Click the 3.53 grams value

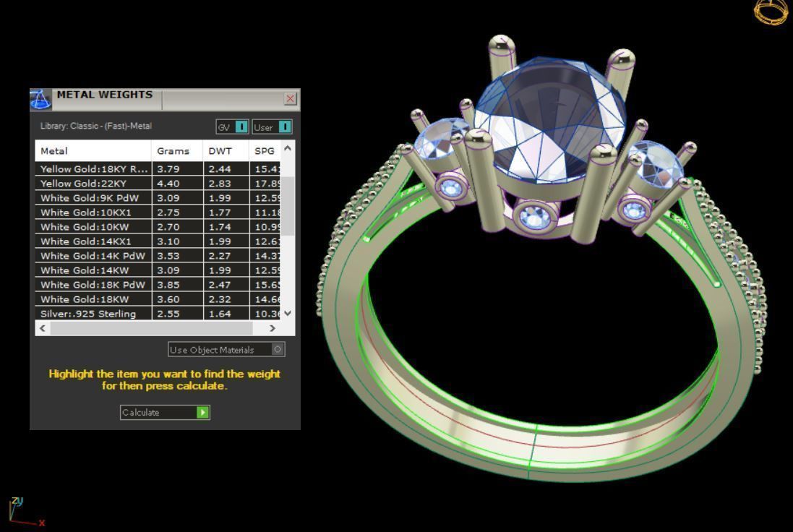[x=168, y=256]
